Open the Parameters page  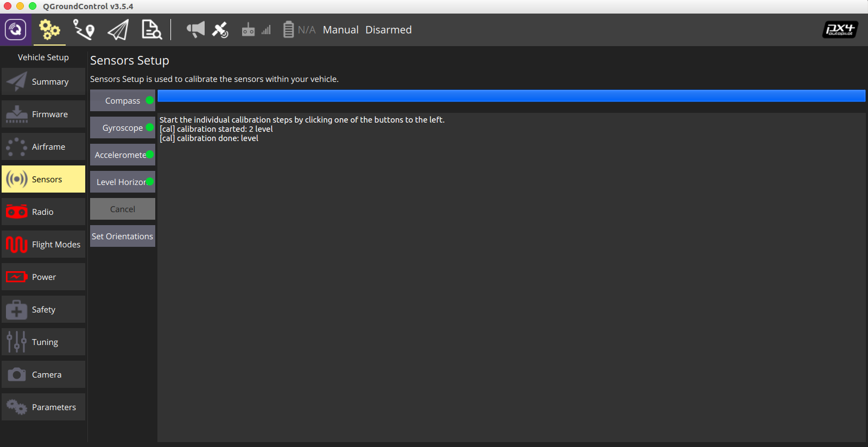[43, 407]
